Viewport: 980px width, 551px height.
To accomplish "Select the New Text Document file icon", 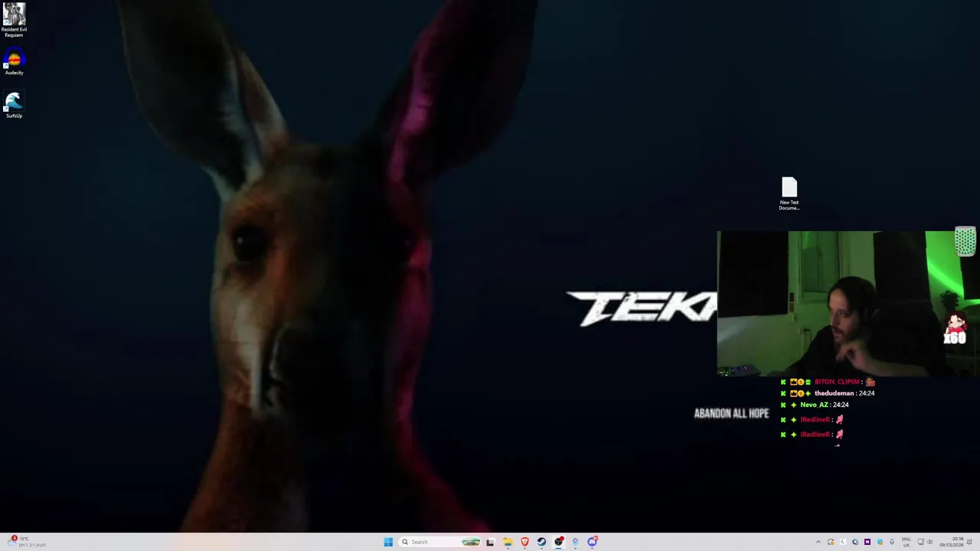I will [x=789, y=194].
